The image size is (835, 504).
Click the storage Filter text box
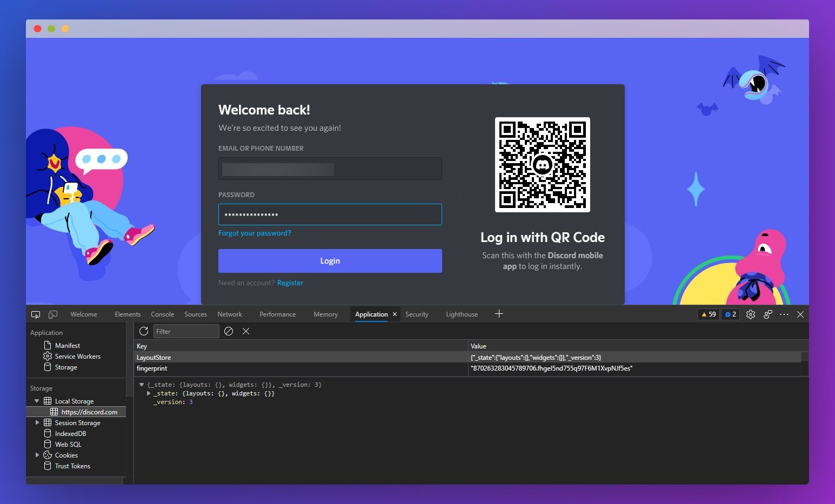click(186, 331)
